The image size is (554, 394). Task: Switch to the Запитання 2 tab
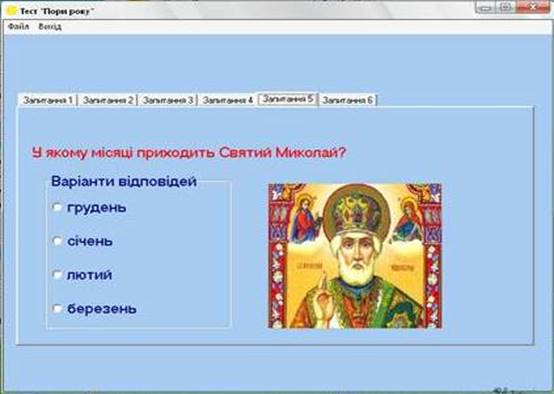[x=108, y=100]
